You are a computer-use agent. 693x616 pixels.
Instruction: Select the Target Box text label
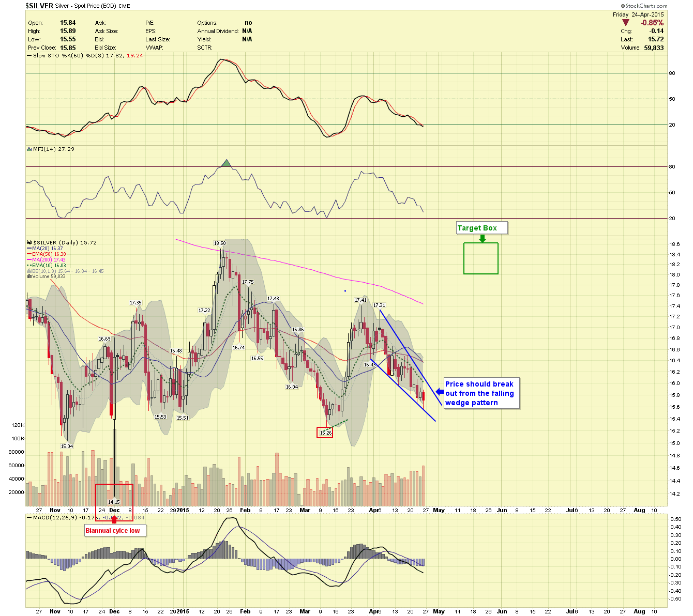click(x=477, y=228)
